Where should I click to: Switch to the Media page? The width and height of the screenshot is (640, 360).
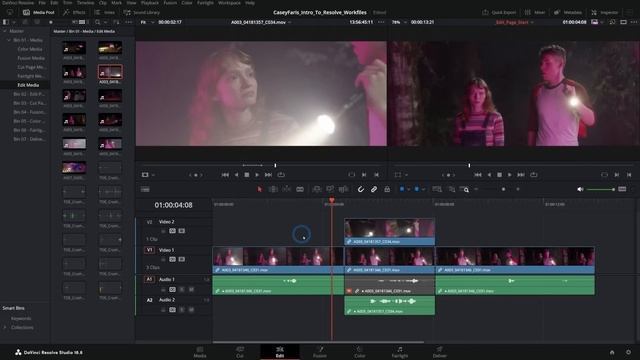[x=200, y=352]
